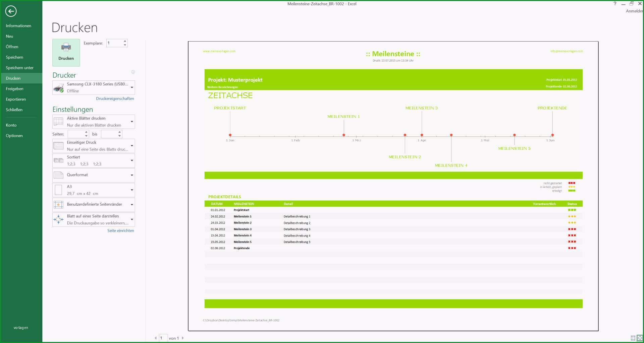Viewport: 644px width, 343px height.
Task: Click the back arrow to leave Backstage
Action: [x=11, y=11]
